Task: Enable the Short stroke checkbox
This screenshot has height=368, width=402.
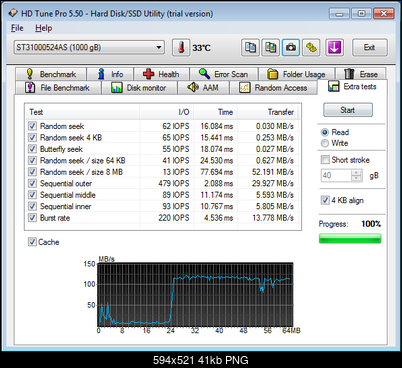Action: (x=325, y=160)
